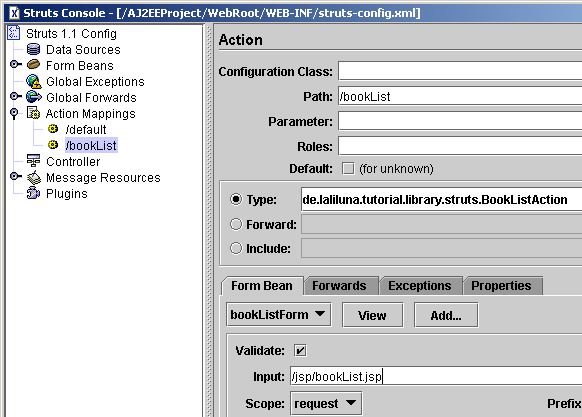Click the Message Resources icon

point(34,177)
